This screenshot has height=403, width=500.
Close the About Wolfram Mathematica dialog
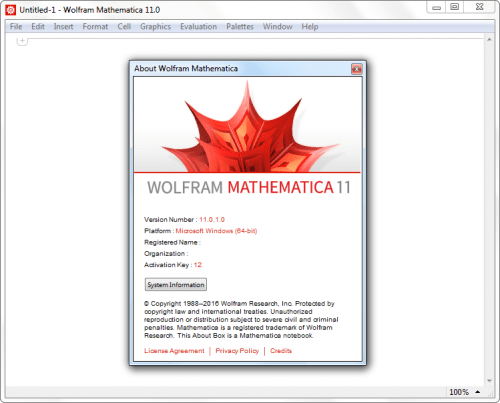(x=356, y=69)
